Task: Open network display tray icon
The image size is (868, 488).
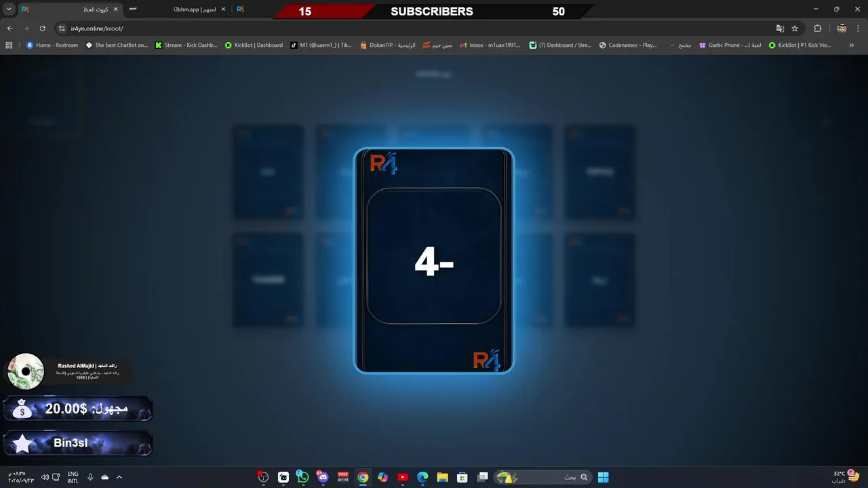Action: (56, 477)
